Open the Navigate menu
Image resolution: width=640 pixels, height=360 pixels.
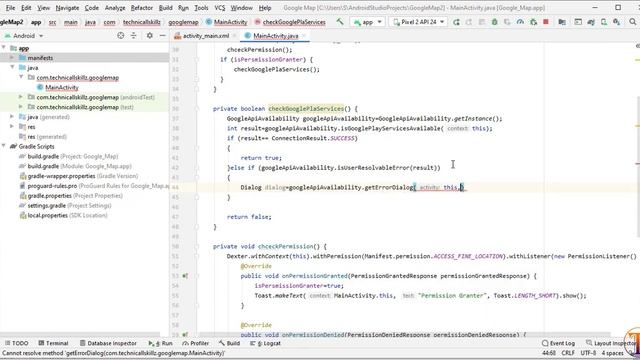click(x=67, y=8)
